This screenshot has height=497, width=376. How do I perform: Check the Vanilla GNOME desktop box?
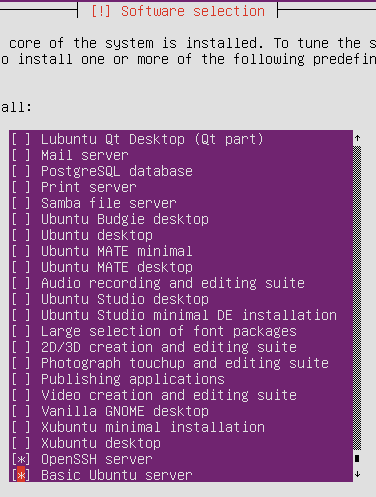21,411
